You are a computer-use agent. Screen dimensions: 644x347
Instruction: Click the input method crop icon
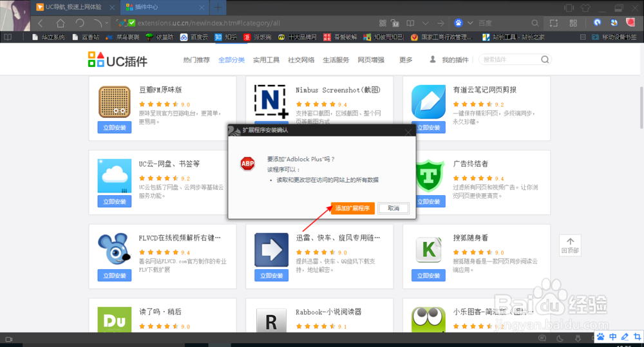(x=637, y=337)
